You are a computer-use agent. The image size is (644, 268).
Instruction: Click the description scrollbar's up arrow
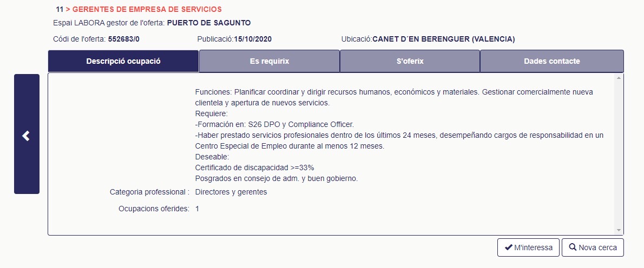tap(619, 77)
